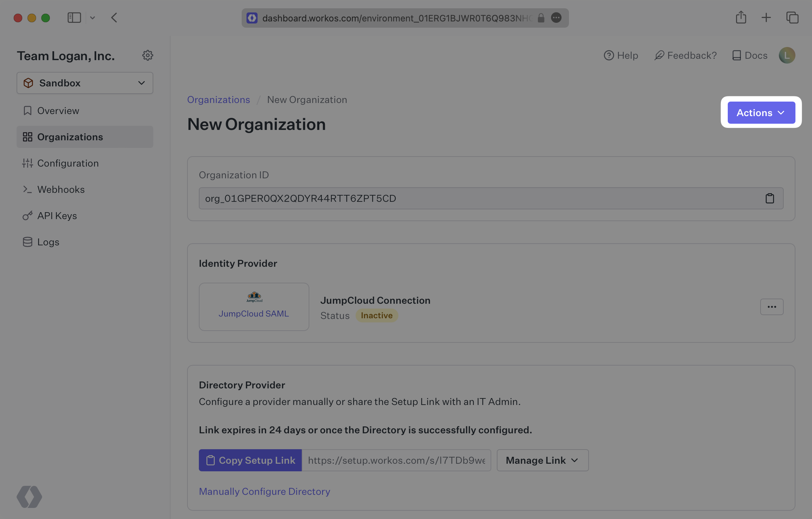
Task: Click Copy Setup Link button
Action: 250,460
